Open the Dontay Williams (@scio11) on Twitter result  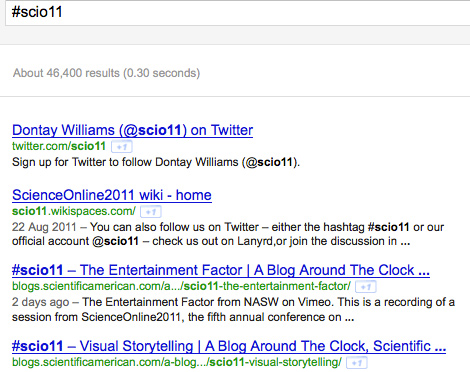(x=132, y=130)
